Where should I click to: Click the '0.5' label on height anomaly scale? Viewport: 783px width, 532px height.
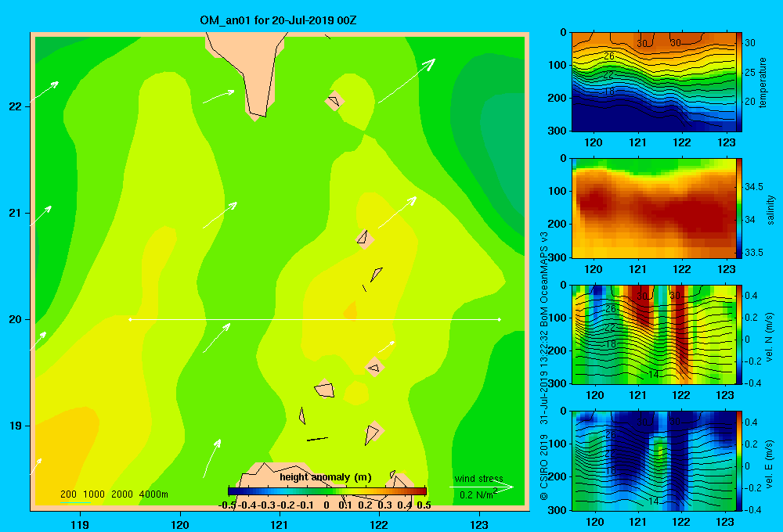[x=424, y=505]
